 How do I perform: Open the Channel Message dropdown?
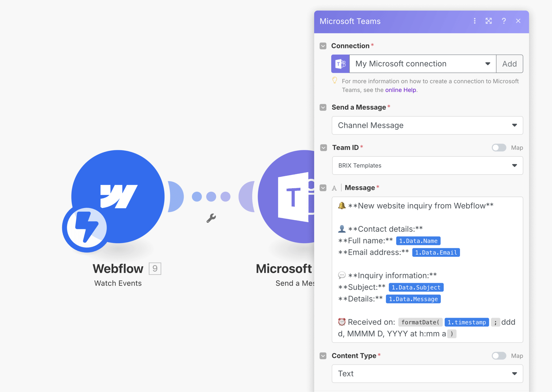(427, 125)
